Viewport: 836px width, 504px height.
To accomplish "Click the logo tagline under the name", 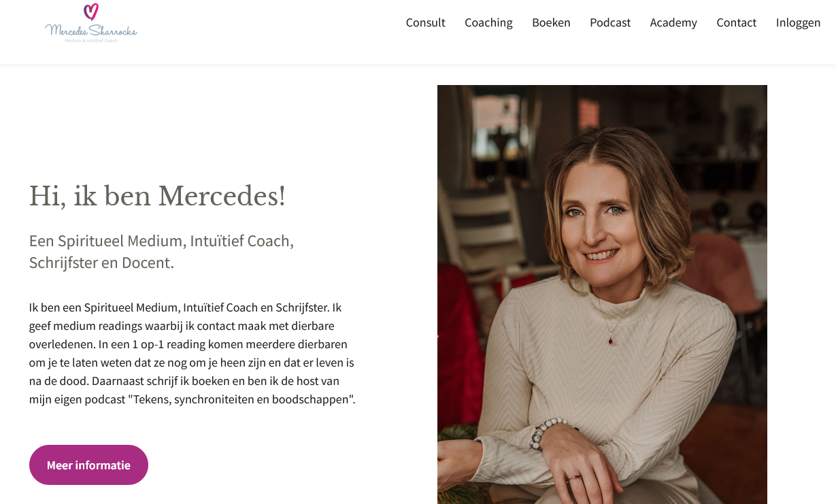I will [x=91, y=41].
